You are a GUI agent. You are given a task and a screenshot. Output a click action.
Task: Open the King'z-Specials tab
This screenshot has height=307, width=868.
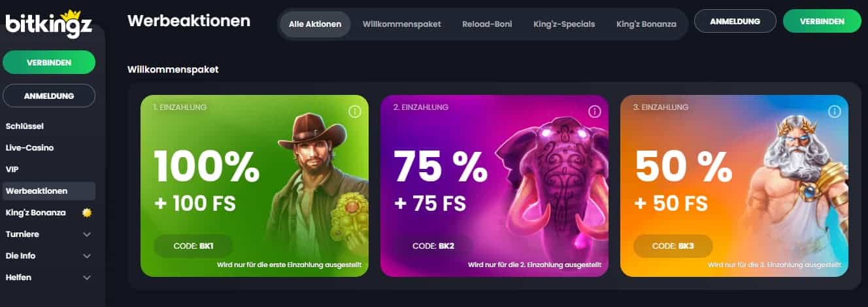564,24
